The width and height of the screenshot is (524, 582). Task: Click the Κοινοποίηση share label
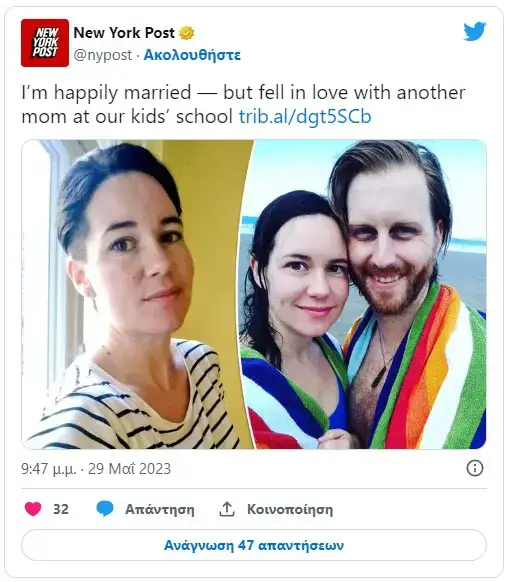coord(290,509)
